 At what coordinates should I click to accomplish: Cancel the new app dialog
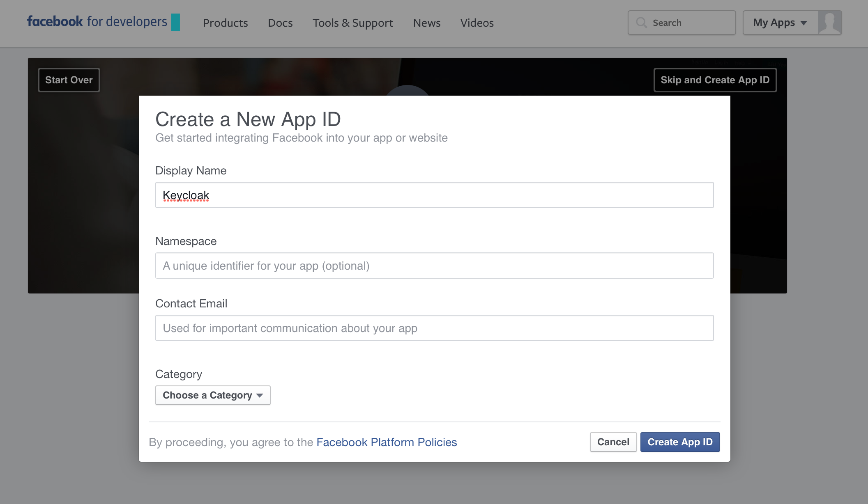[x=613, y=442]
